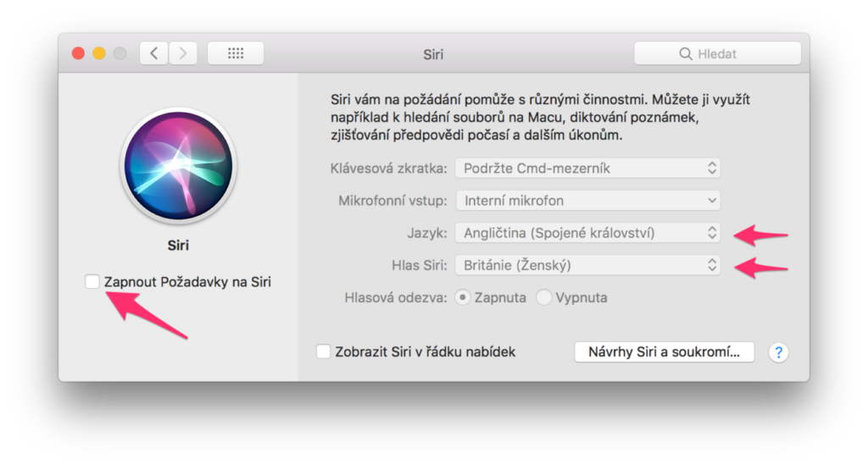This screenshot has height=465, width=868.
Task: Enable Zapnout Požadavky na Siri checkbox
Action: 92,281
